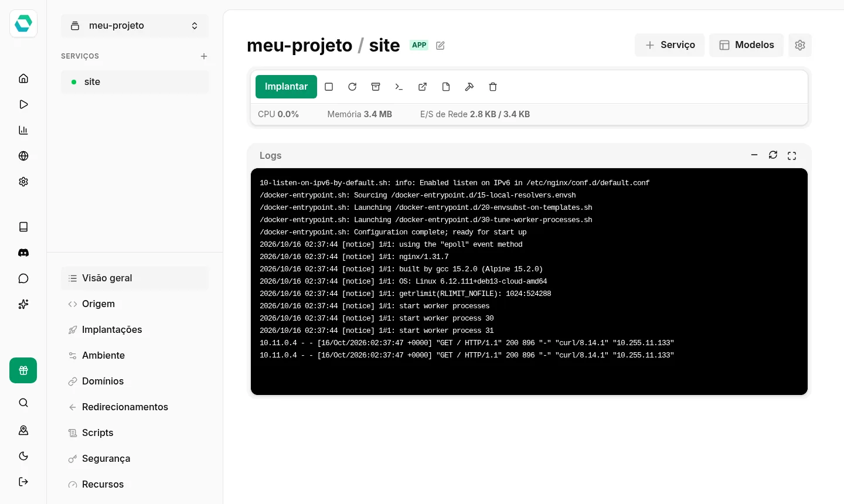Click the Discord icon in the sidebar
The height and width of the screenshot is (504, 844).
(23, 253)
